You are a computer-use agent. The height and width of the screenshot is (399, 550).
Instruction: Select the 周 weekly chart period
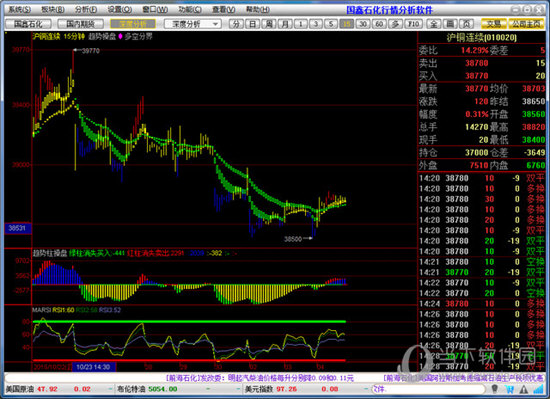269,24
